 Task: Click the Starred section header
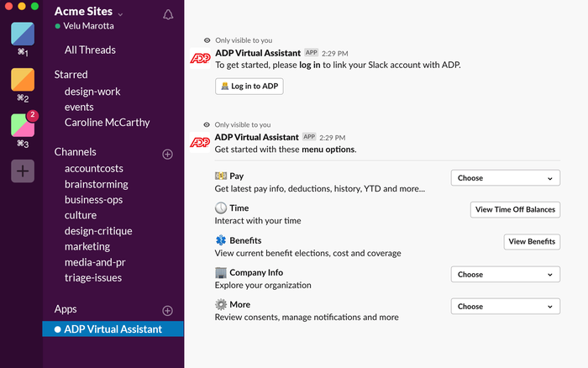click(71, 75)
